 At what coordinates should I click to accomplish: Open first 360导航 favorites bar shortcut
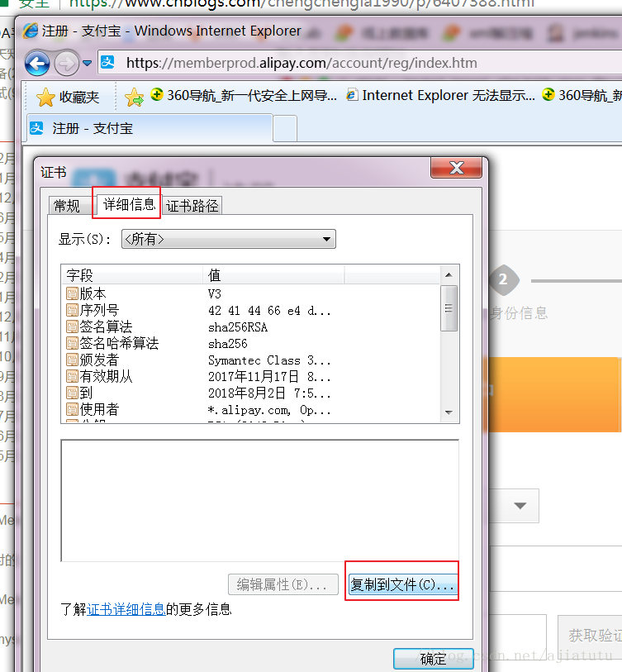[244, 95]
